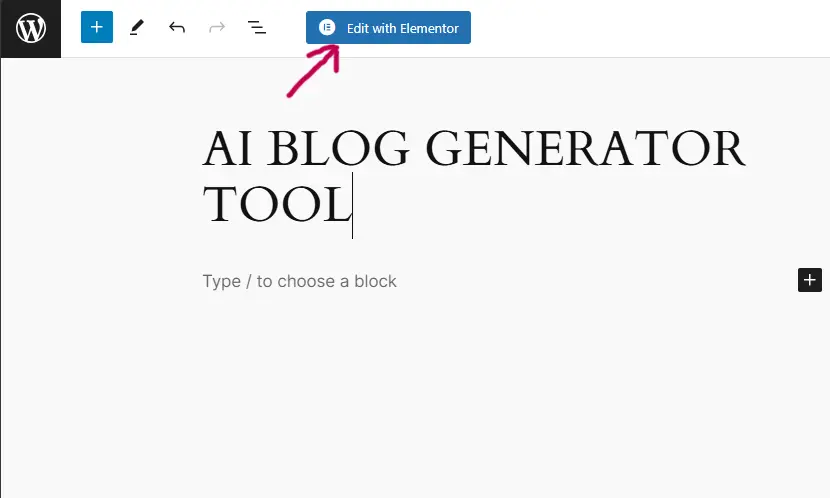Image resolution: width=830 pixels, height=498 pixels.
Task: Open the Document Overview list view
Action: coord(257,28)
